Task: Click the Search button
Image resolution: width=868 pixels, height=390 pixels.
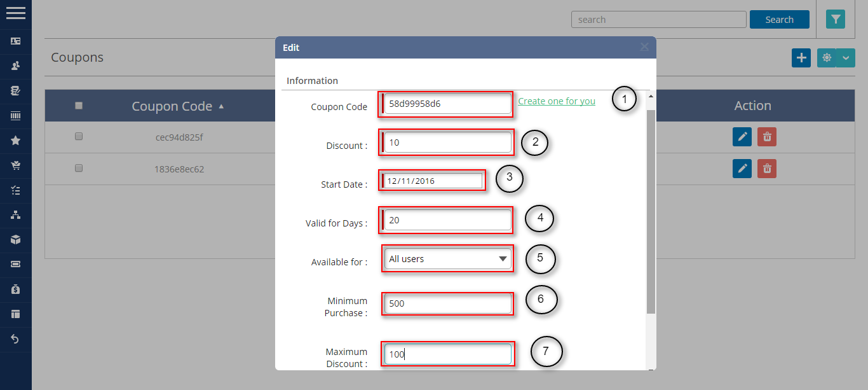Action: 779,20
